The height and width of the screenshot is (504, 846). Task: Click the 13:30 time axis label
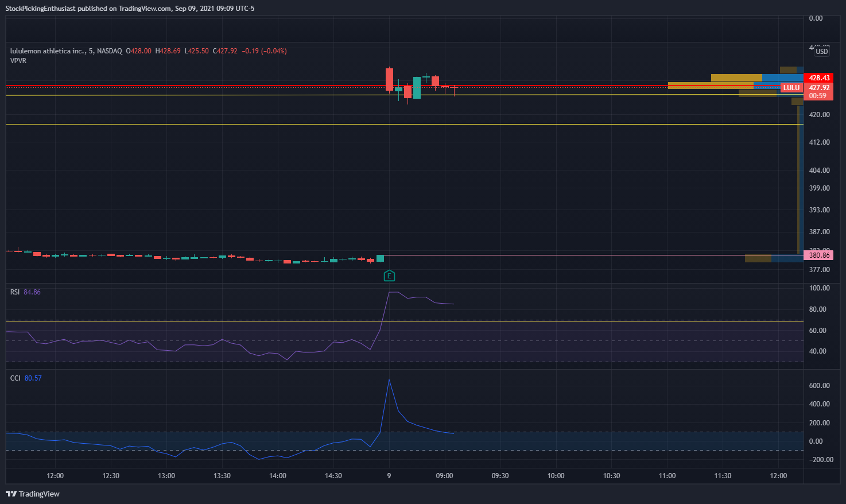coord(222,476)
